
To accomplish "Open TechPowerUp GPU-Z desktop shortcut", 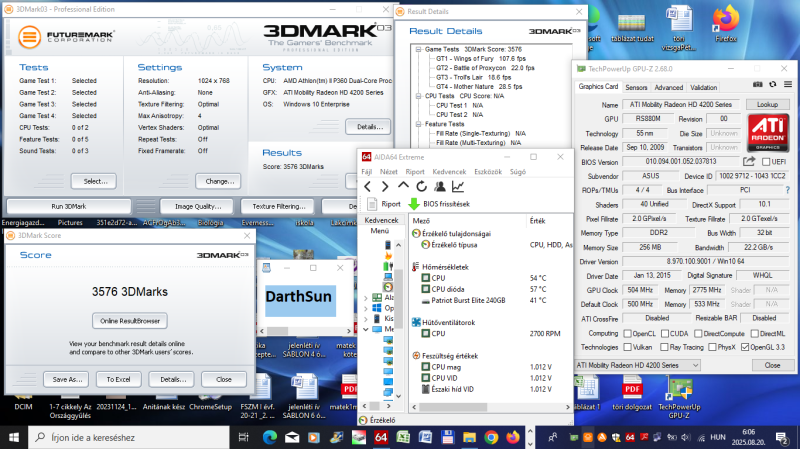I will 679,398.
